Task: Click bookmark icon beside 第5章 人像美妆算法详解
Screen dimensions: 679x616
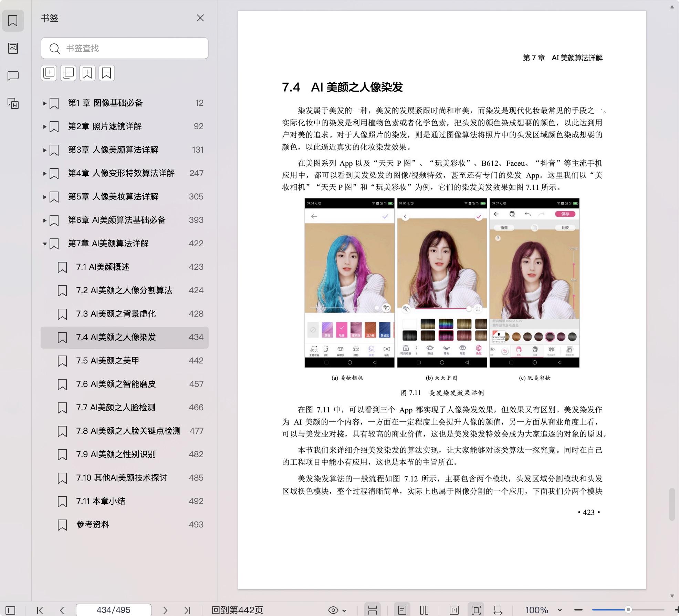Action: [54, 197]
